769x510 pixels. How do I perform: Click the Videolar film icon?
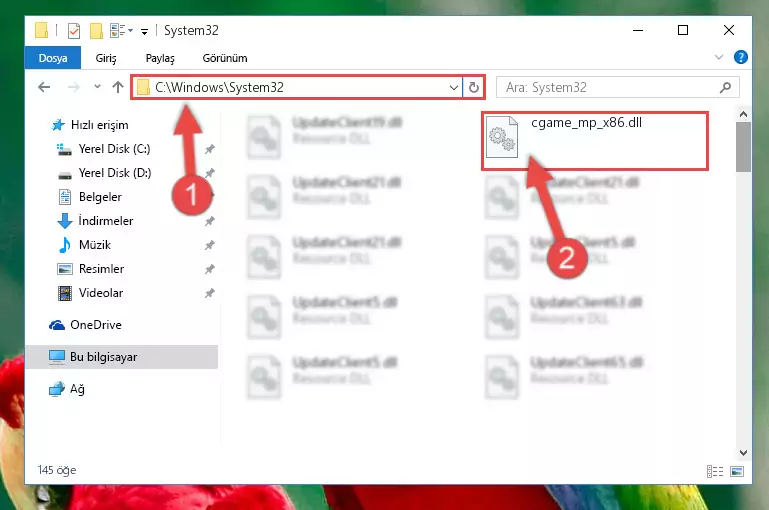(x=65, y=293)
